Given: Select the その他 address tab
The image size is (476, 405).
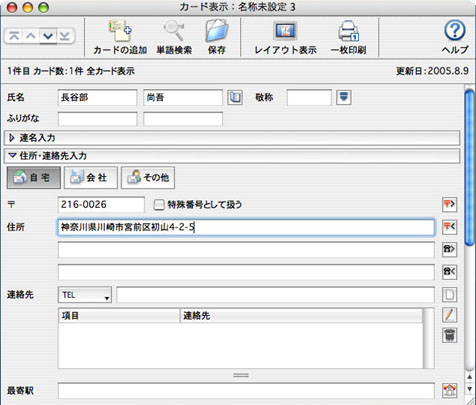Looking at the screenshot, I should [148, 178].
